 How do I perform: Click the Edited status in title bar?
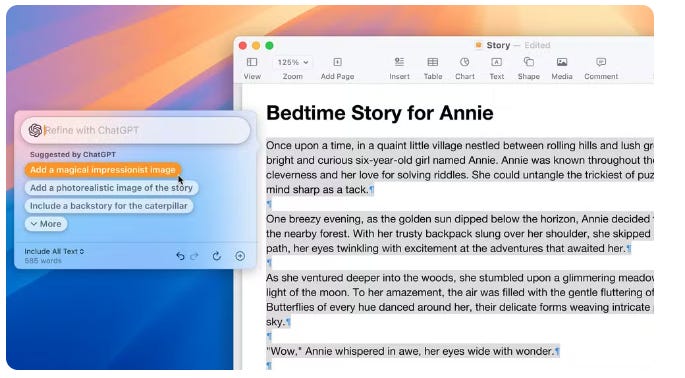point(537,45)
